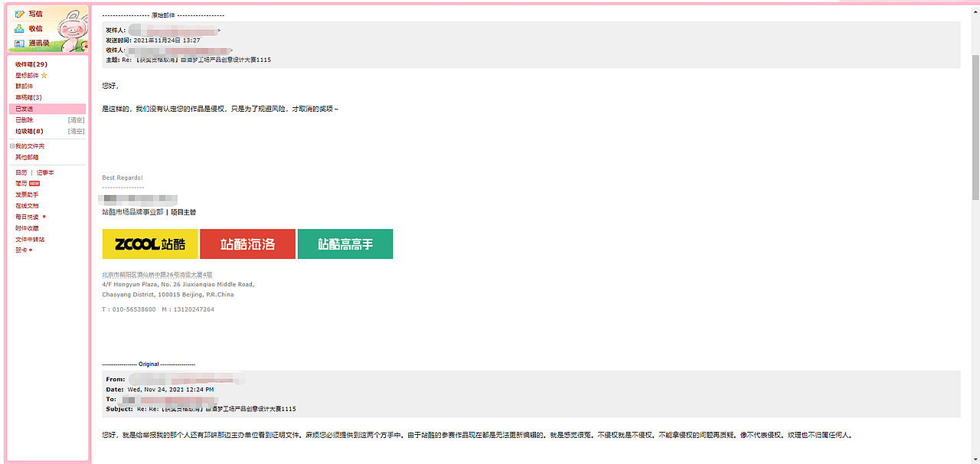Viewport: 980px width, 464px height.
Task: Click the date Wed, Nov 24, 2021 12:24 PM
Action: click(170, 390)
